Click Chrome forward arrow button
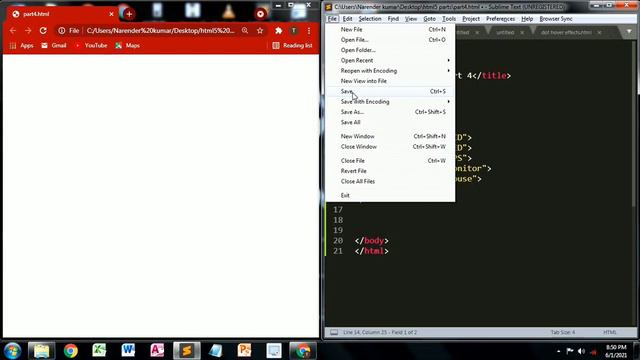Viewport: 640px width, 360px height. tap(28, 31)
